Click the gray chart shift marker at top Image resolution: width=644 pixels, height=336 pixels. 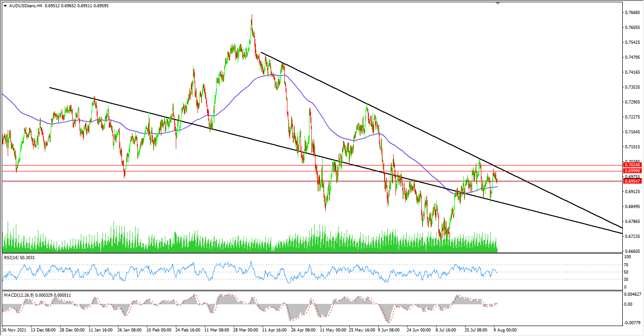point(498,3)
